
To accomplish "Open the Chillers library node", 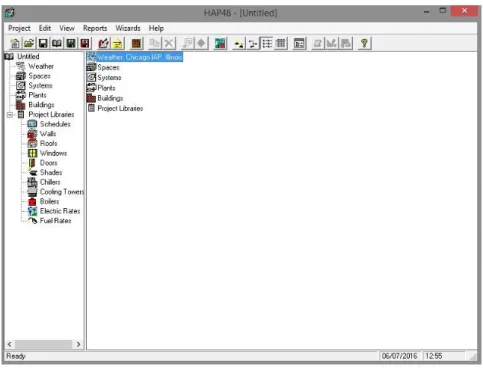I will pyautogui.click(x=50, y=182).
